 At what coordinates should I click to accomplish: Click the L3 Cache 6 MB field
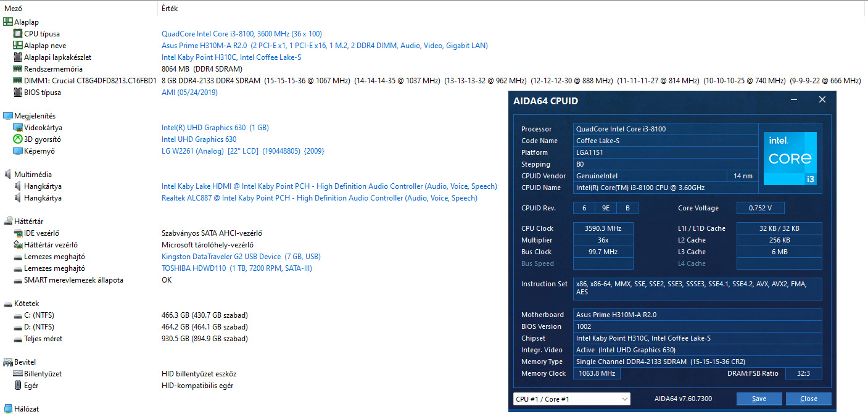click(779, 252)
